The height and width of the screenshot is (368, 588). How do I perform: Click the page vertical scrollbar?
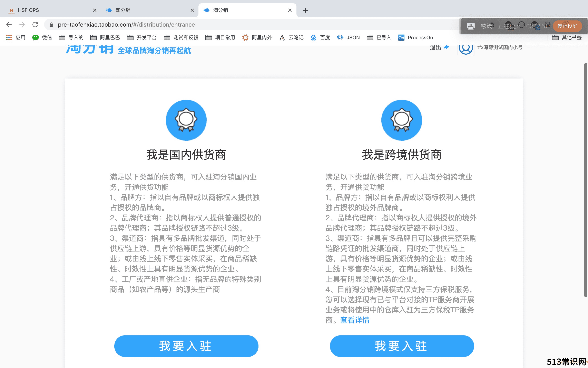pyautogui.click(x=586, y=180)
